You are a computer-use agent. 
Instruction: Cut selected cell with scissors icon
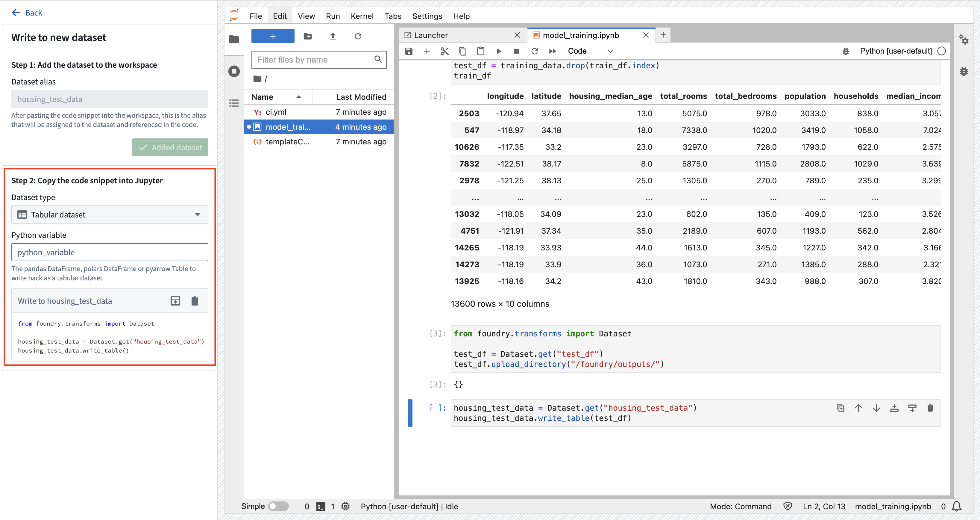[x=444, y=51]
